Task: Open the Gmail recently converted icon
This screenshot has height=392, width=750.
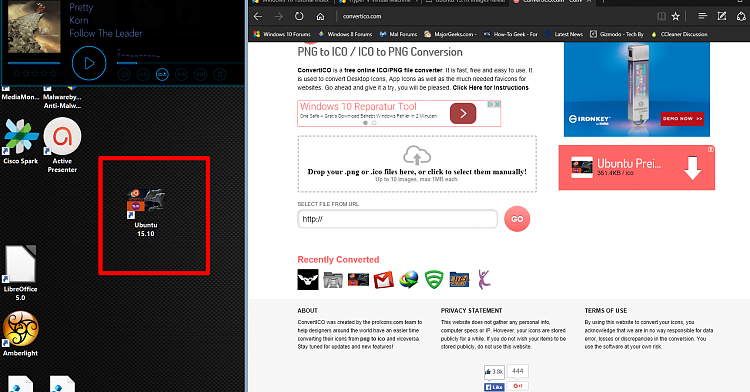Action: (x=384, y=280)
